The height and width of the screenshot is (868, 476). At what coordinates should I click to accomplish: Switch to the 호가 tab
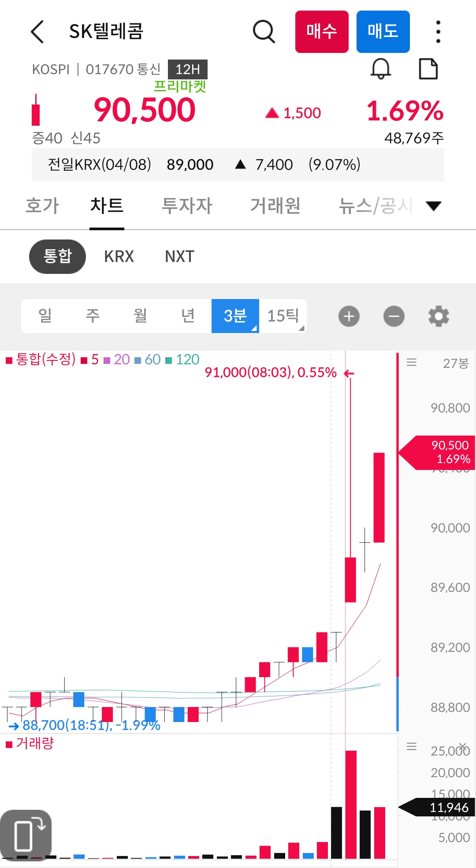point(42,206)
